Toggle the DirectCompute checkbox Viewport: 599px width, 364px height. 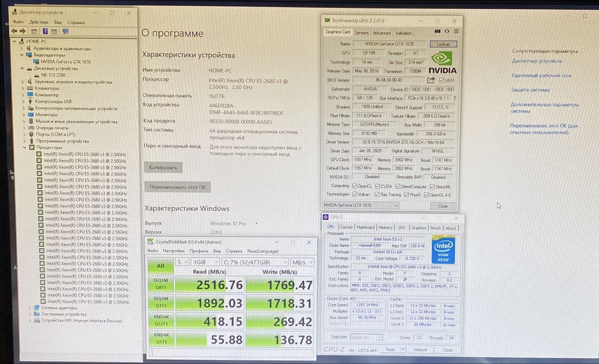coord(398,186)
